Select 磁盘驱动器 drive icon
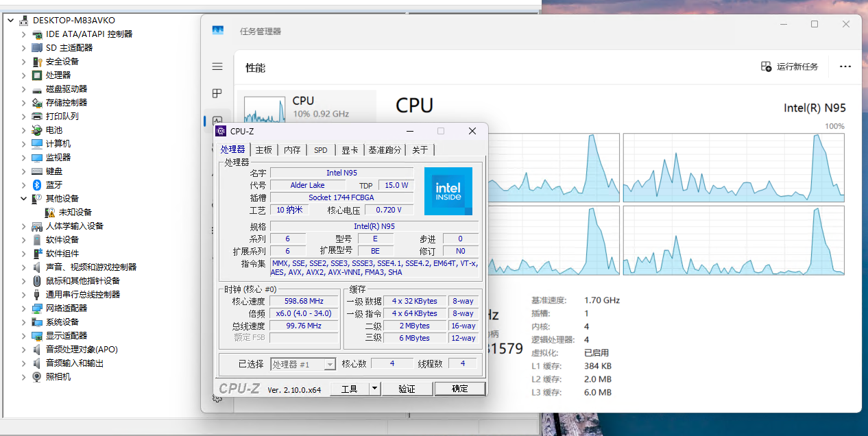 point(37,88)
